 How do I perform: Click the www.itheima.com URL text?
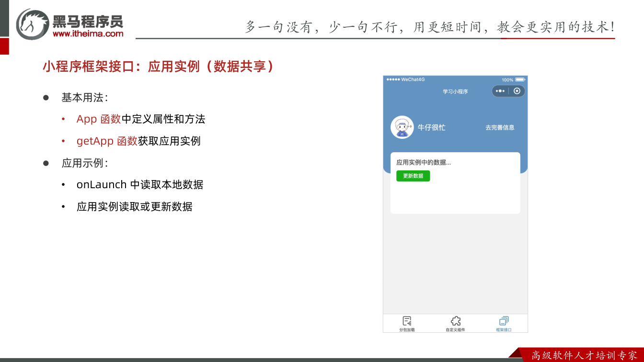coord(88,34)
